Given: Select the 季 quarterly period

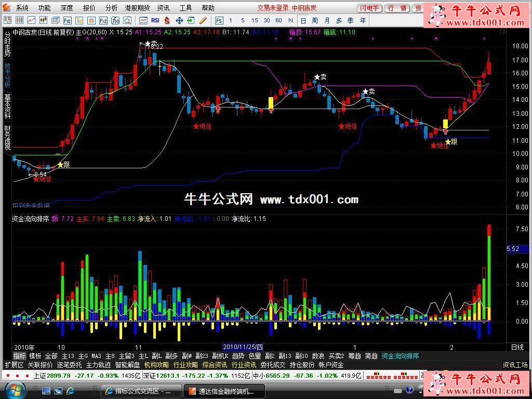Looking at the screenshot, I should 351,21.
